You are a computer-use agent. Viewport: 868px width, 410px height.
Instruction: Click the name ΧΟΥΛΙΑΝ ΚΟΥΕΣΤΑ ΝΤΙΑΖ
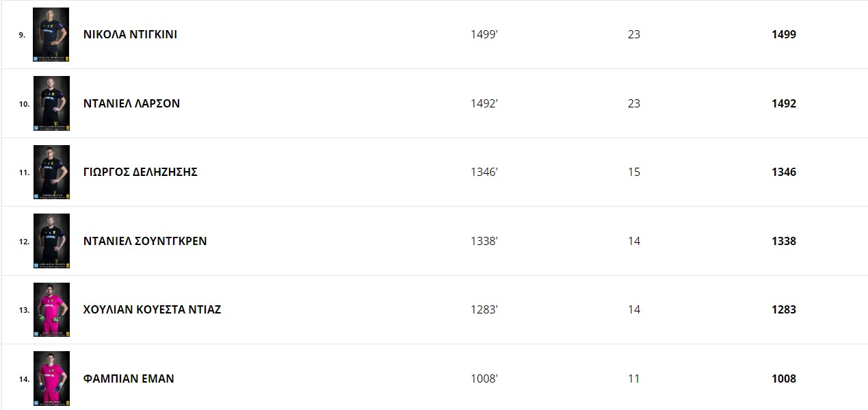[152, 309]
